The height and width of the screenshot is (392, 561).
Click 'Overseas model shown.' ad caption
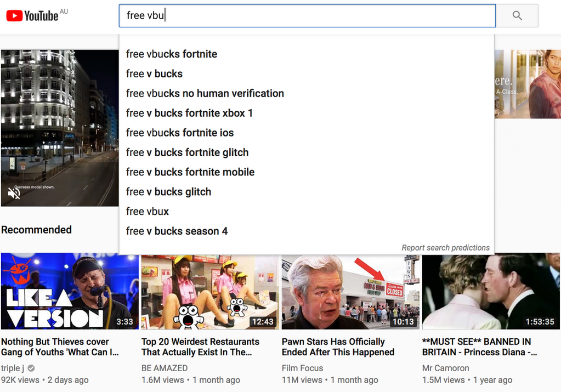pyautogui.click(x=35, y=187)
